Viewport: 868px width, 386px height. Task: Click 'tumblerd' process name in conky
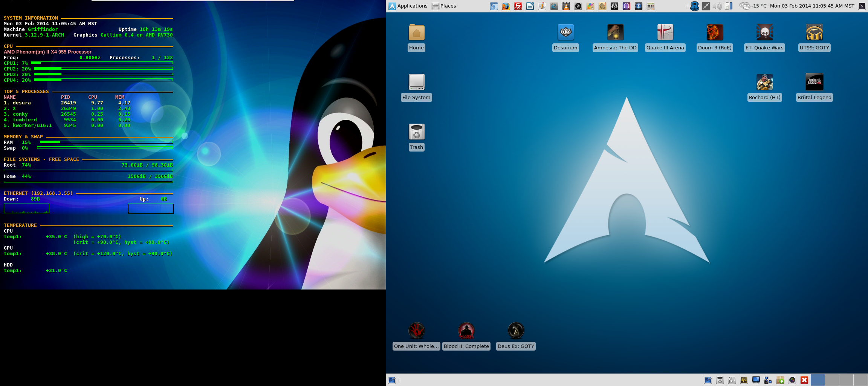pos(25,120)
